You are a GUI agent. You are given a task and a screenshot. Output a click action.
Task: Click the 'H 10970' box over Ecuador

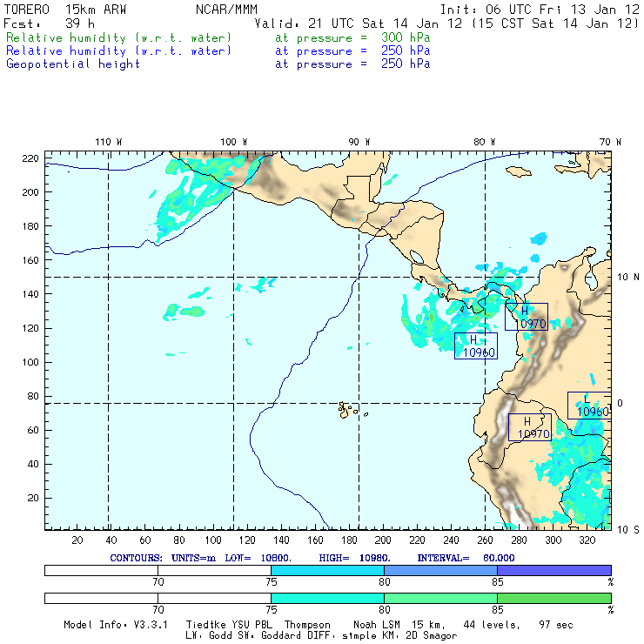click(529, 427)
